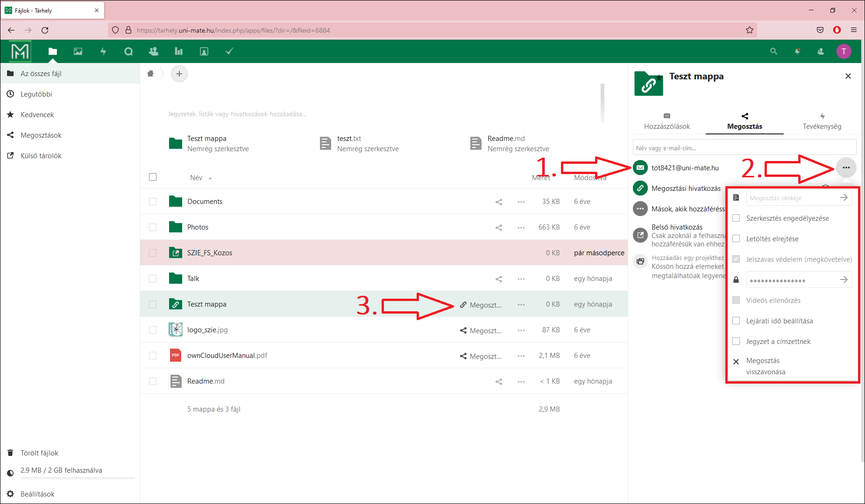Open three-dot menu for tot8421@uni-mate.hu share

tap(846, 168)
